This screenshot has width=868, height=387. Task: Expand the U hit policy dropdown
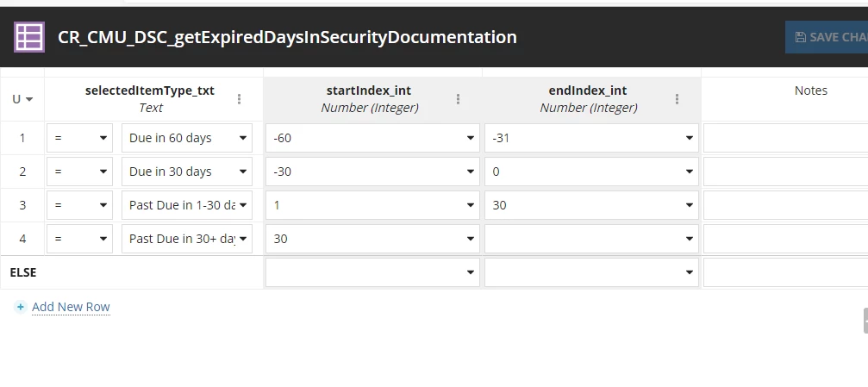click(22, 99)
